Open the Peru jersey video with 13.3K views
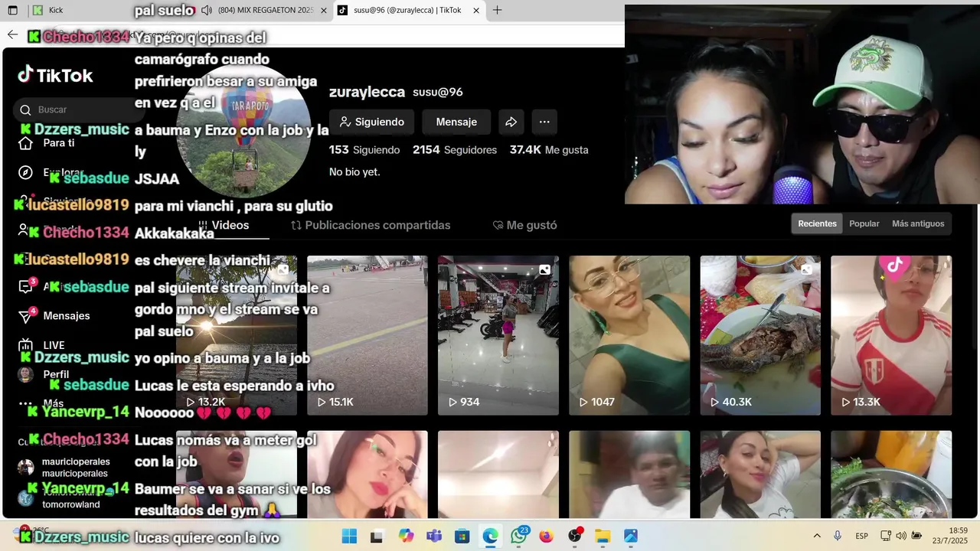980x551 pixels. click(891, 335)
